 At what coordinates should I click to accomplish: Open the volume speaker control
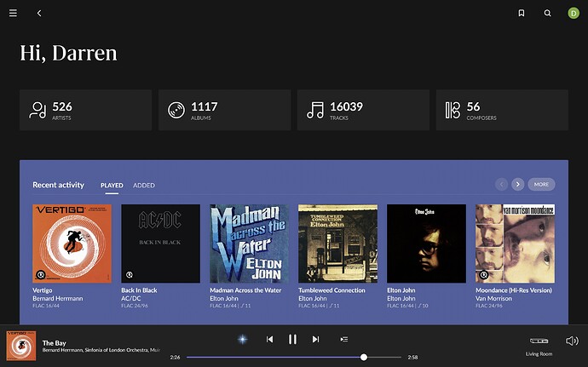573,341
